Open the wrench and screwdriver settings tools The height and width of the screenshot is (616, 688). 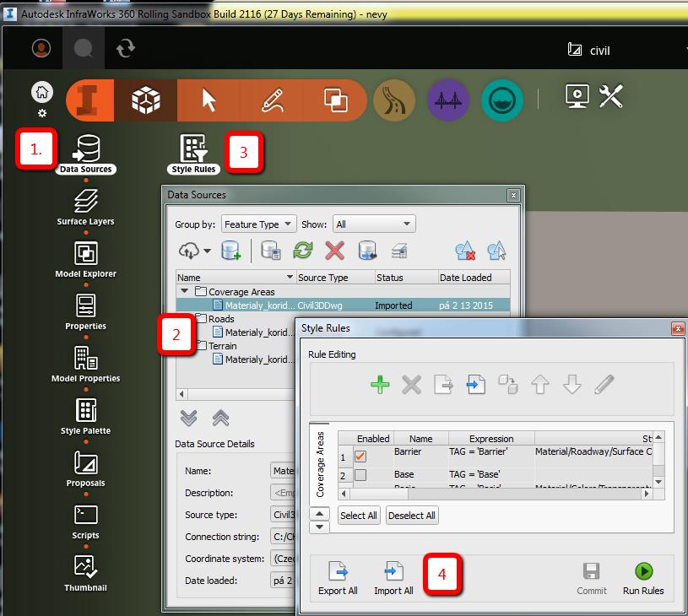[x=611, y=95]
